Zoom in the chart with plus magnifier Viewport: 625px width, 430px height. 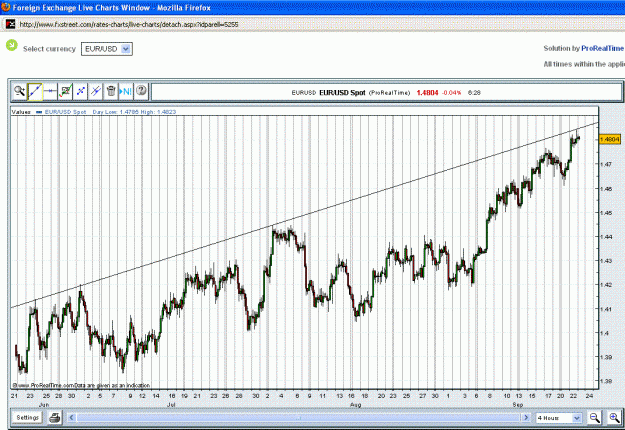click(x=614, y=418)
